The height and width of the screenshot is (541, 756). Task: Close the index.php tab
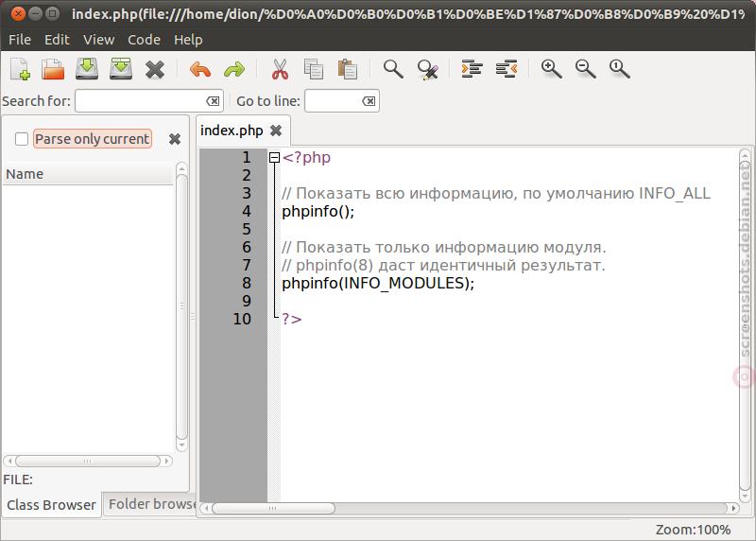(276, 131)
